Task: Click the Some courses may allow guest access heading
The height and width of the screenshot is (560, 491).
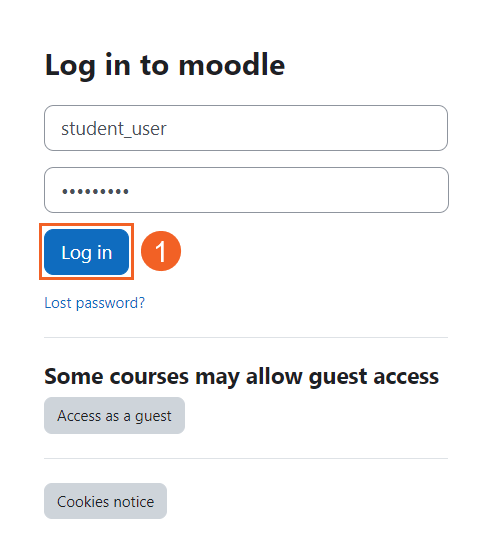Action: click(x=241, y=377)
